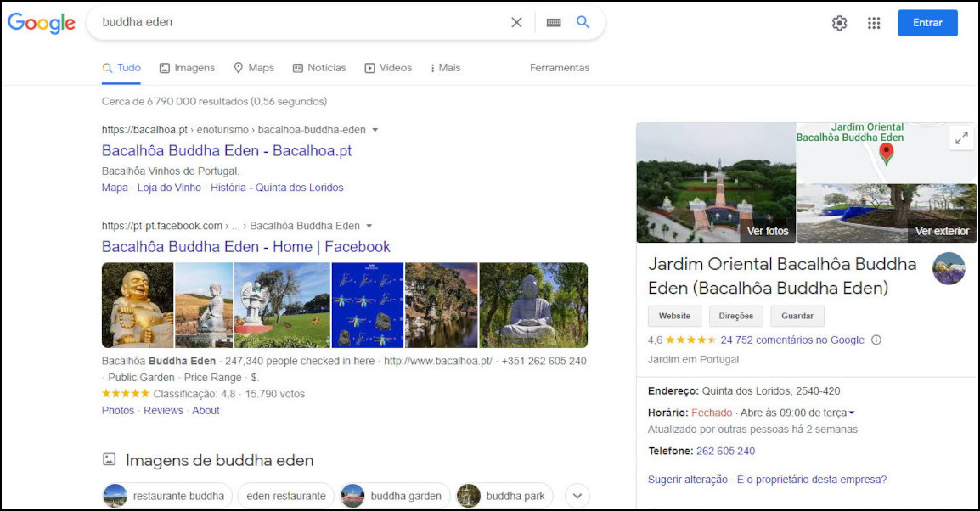Open the bacalhoa.pt result dropdown arrow
The width and height of the screenshot is (980, 511).
[375, 130]
